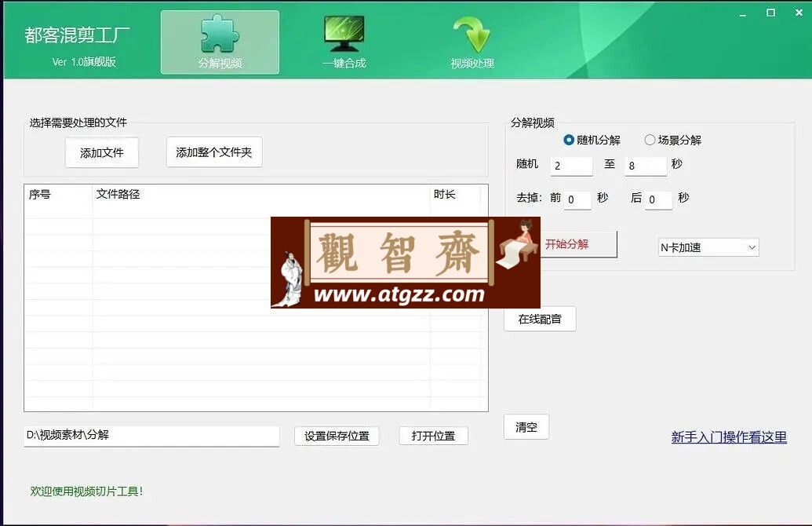The width and height of the screenshot is (812, 526).
Task: Focus the random maximum seconds field showing 8
Action: point(645,166)
